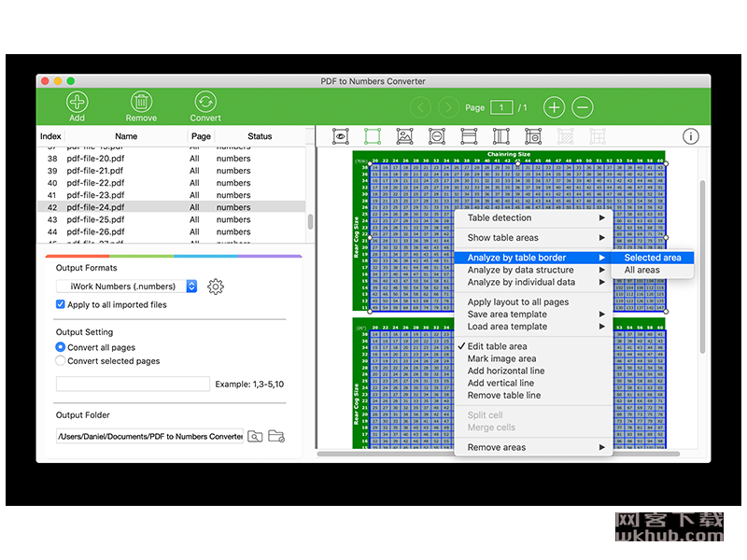The width and height of the screenshot is (747, 560).
Task: Choose All areas in submenu
Action: coord(653,270)
